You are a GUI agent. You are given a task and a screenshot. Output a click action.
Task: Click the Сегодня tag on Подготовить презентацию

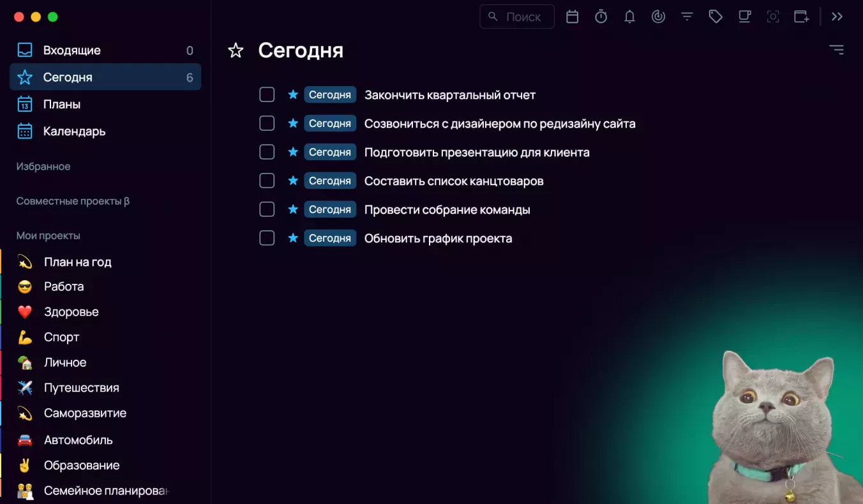click(x=330, y=152)
